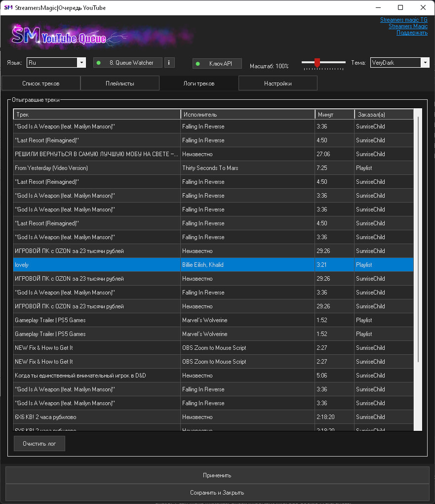The image size is (435, 504).
Task: Toggle the Ключ API indicator button
Action: (217, 64)
